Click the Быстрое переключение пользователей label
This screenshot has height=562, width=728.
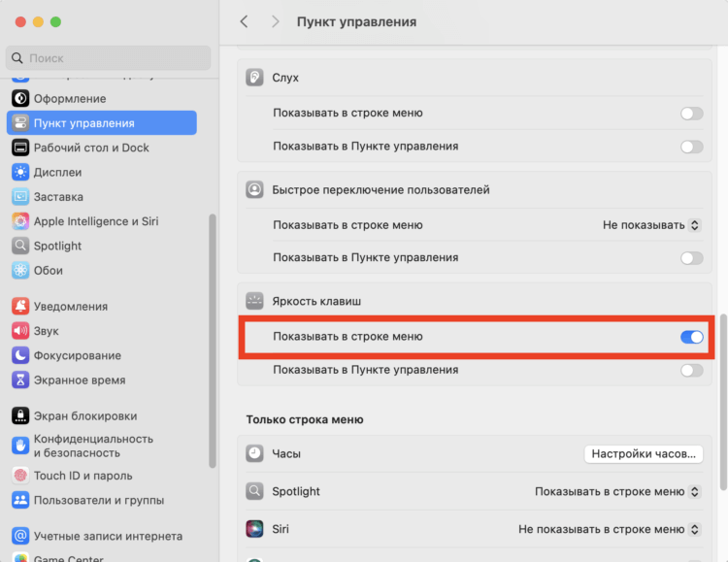[381, 189]
